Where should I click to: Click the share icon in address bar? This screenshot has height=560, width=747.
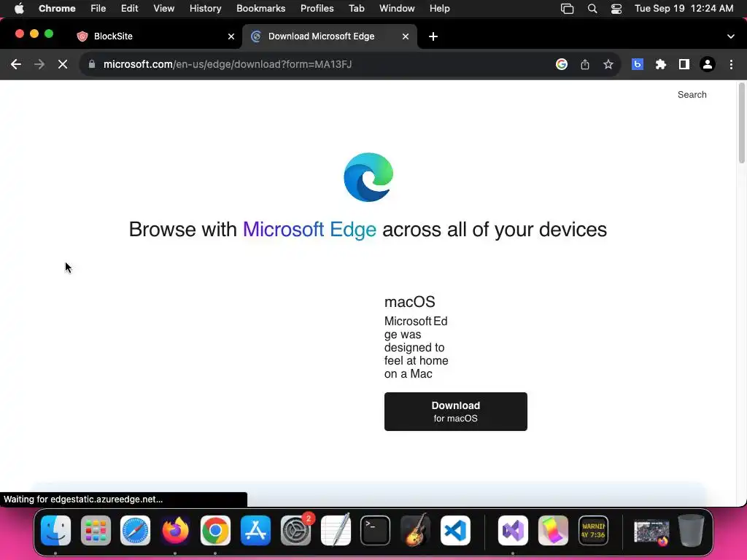(585, 64)
